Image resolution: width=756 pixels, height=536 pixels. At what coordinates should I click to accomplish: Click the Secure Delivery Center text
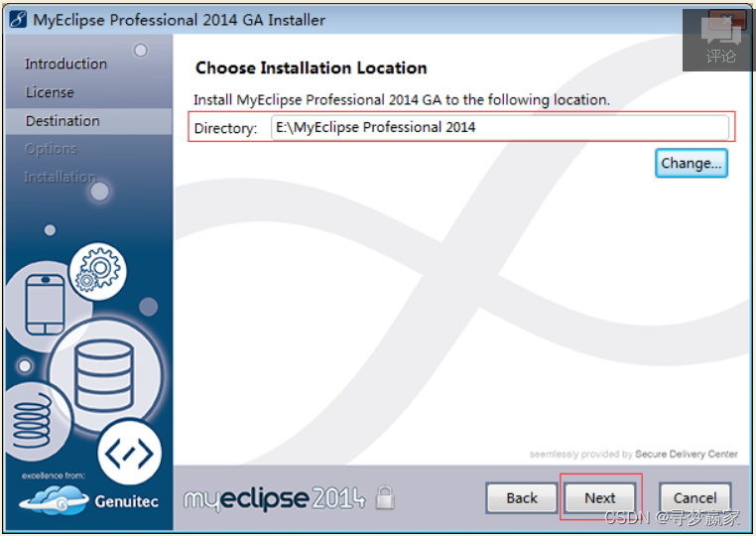pos(687,454)
